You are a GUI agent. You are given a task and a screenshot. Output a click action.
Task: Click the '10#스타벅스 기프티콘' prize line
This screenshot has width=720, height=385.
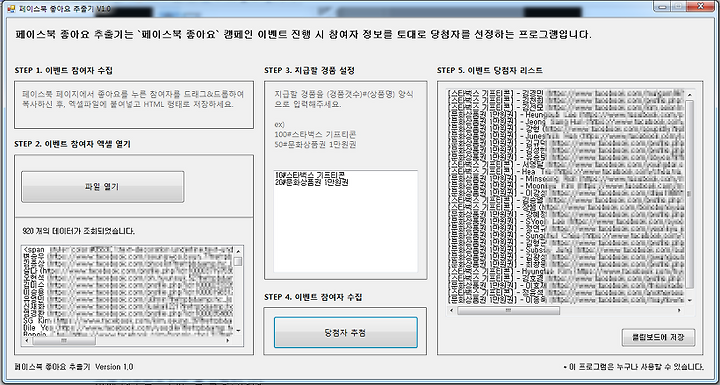pos(310,175)
